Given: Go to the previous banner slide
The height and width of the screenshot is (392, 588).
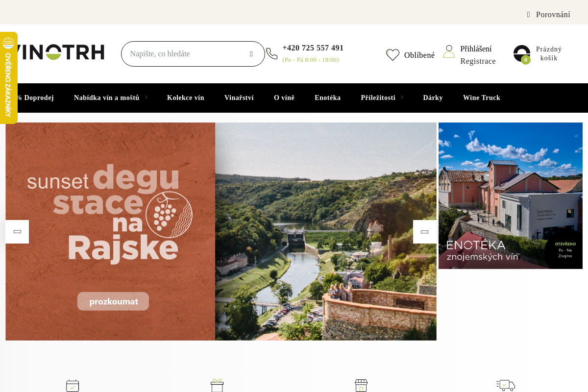Looking at the screenshot, I should pyautogui.click(x=17, y=232).
